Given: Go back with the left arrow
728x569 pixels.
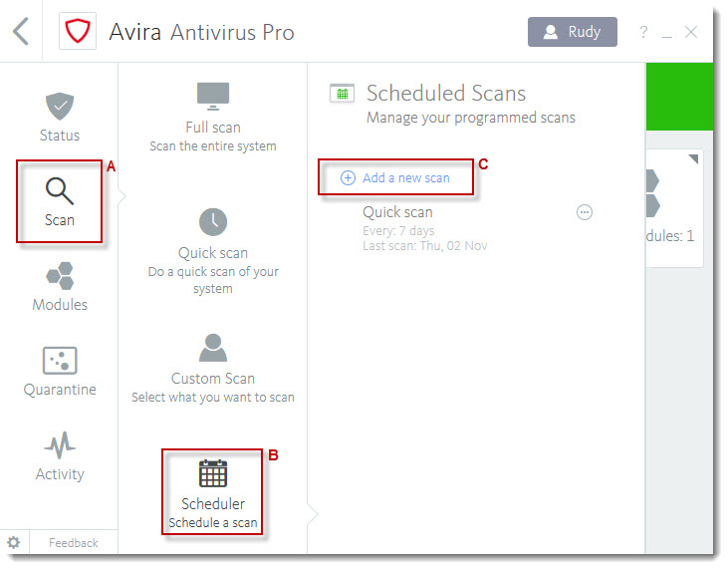Looking at the screenshot, I should [21, 31].
